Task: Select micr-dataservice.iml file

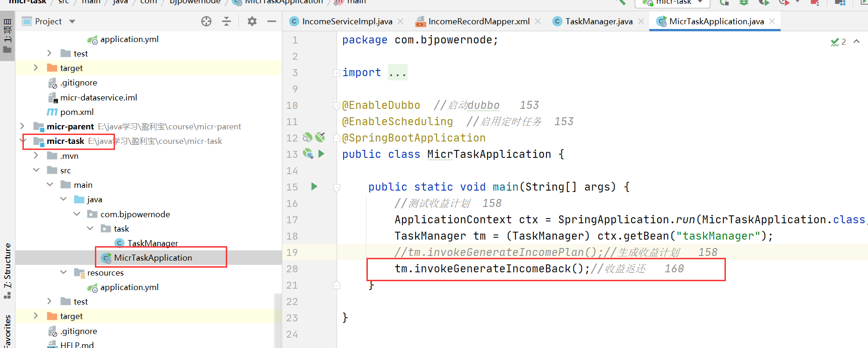Action: 93,97
